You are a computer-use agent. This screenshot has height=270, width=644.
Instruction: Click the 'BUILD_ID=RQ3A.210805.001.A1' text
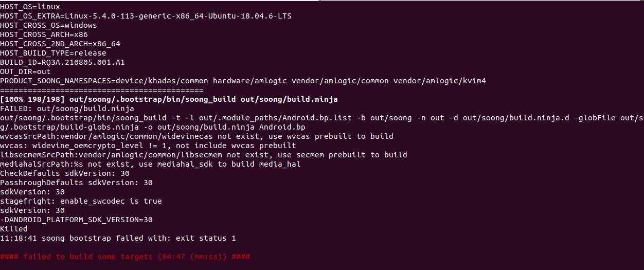point(62,62)
